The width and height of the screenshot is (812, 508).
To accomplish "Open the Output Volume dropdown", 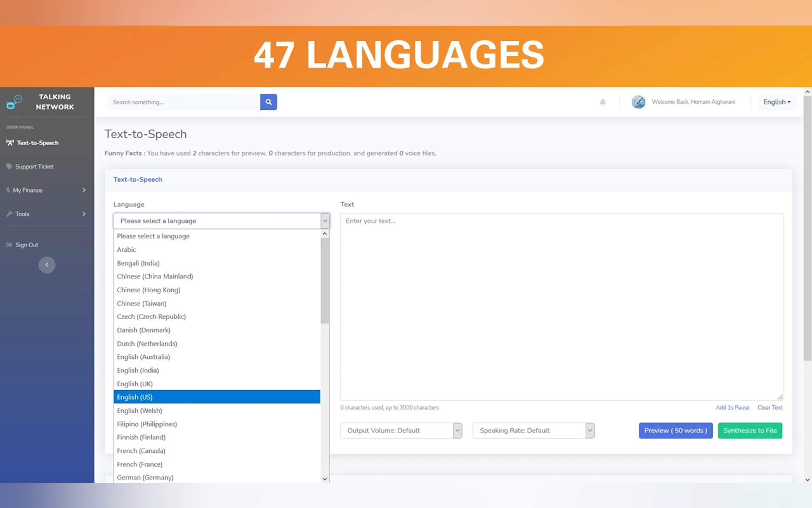I will (x=401, y=430).
